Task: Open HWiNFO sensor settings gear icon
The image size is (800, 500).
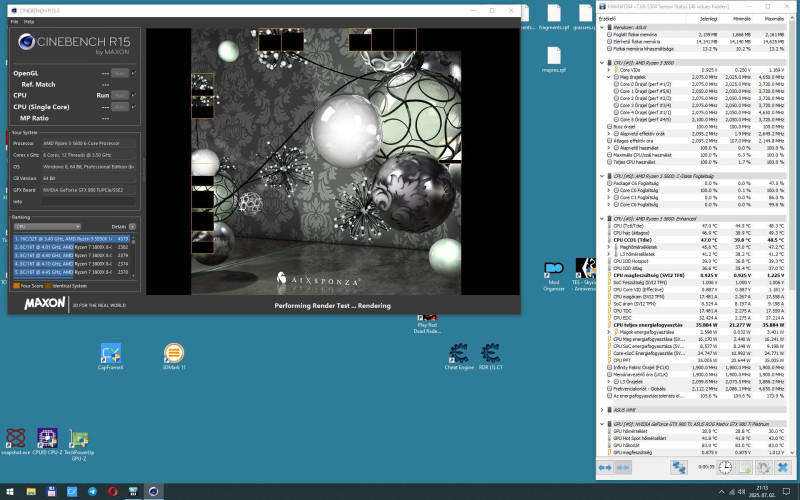Action: (x=763, y=467)
